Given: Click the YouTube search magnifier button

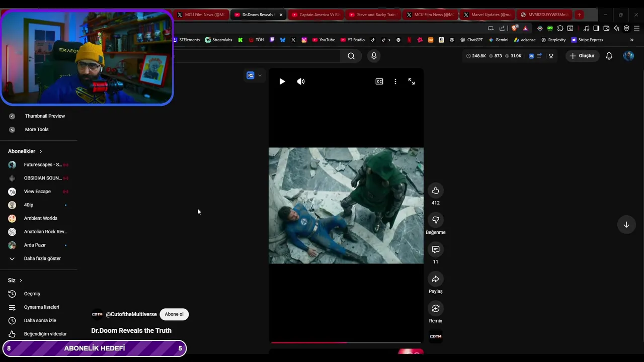Looking at the screenshot, I should coord(351,56).
